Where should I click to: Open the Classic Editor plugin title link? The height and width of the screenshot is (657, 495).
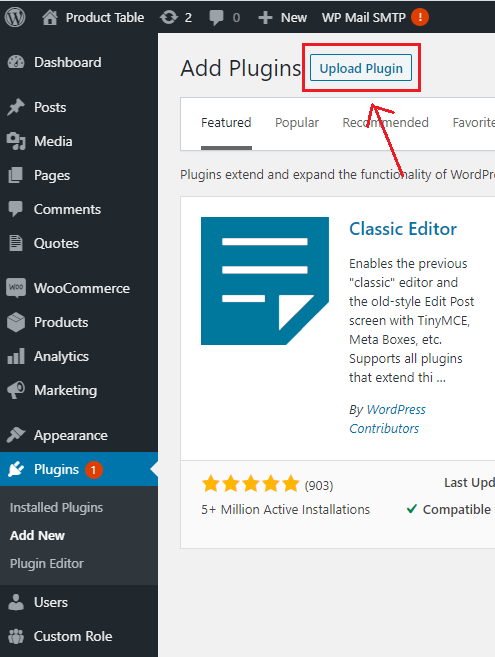coord(403,229)
